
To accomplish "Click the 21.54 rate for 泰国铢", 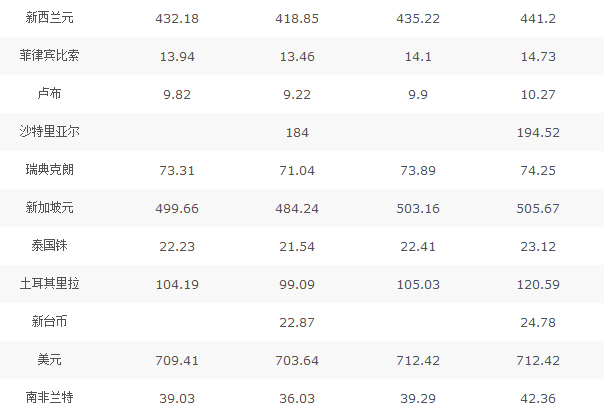I will 297,246.
